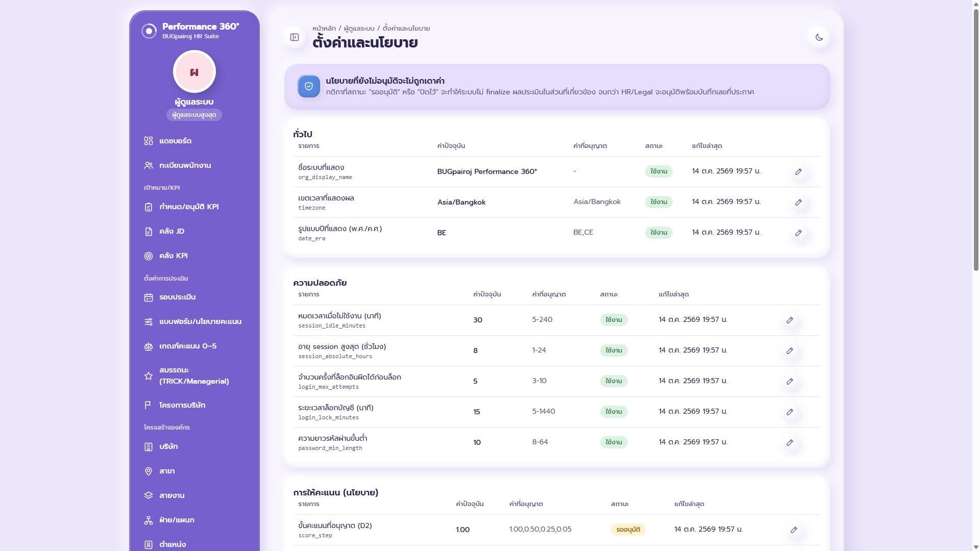Image resolution: width=980 pixels, height=551 pixels.
Task: Edit session_idle_minutes value
Action: pyautogui.click(x=790, y=320)
